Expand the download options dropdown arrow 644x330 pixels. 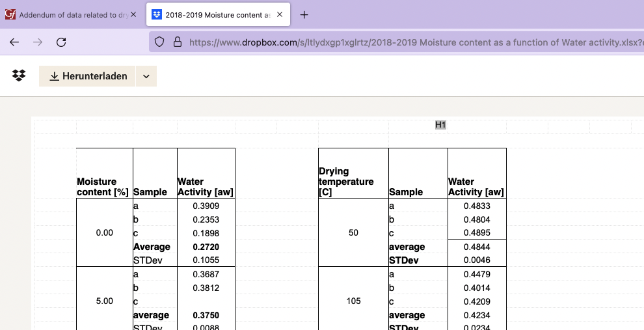146,76
